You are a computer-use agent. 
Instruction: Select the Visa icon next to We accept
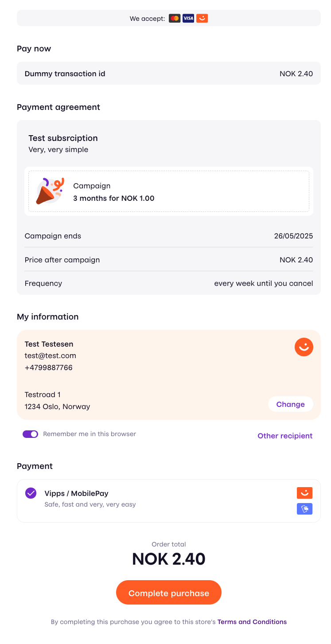click(188, 18)
